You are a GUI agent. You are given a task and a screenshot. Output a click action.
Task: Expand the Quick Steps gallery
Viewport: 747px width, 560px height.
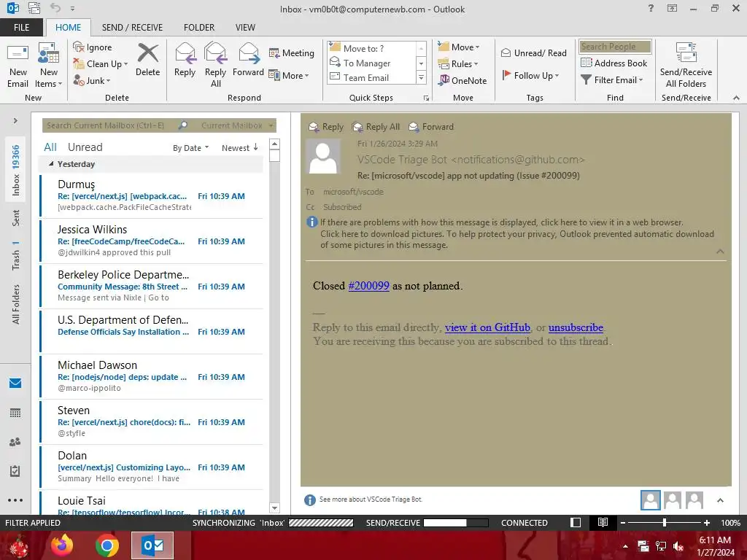(x=421, y=77)
